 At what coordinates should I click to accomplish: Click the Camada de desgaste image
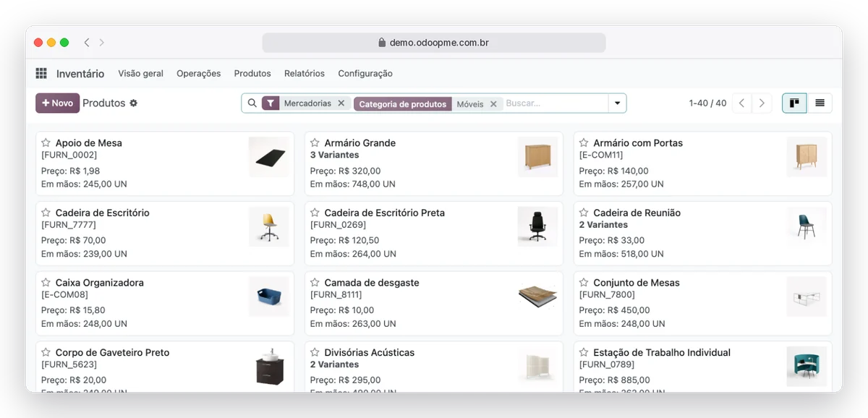[x=537, y=297]
